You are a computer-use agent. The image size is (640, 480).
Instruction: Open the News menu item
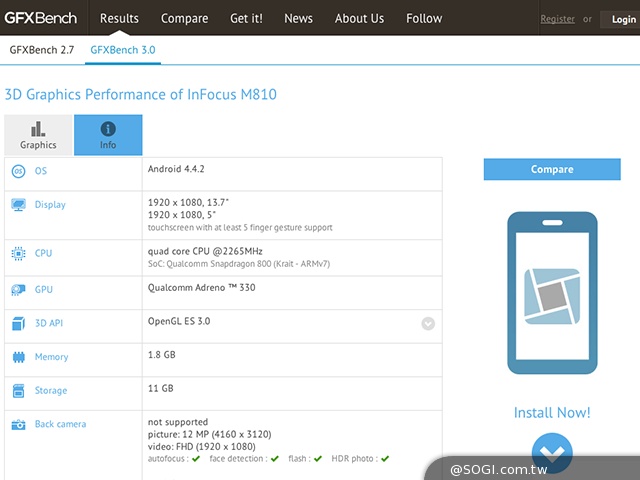point(298,18)
